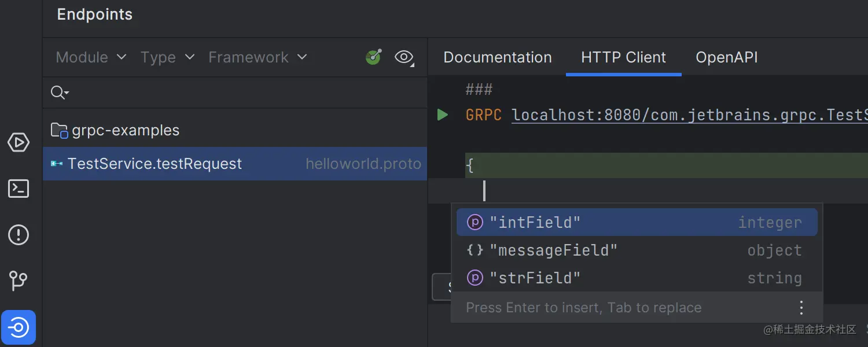The width and height of the screenshot is (868, 347).
Task: Open the completion popup kebab menu
Action: (x=801, y=307)
